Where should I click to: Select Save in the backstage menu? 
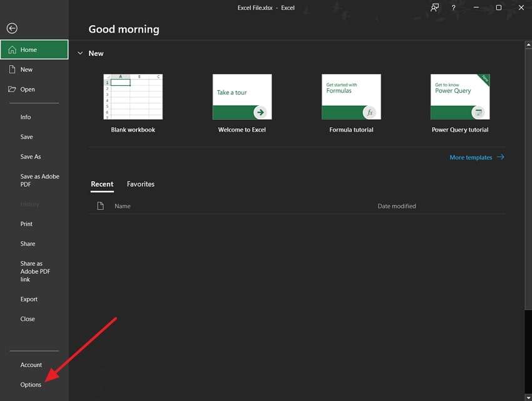point(26,137)
